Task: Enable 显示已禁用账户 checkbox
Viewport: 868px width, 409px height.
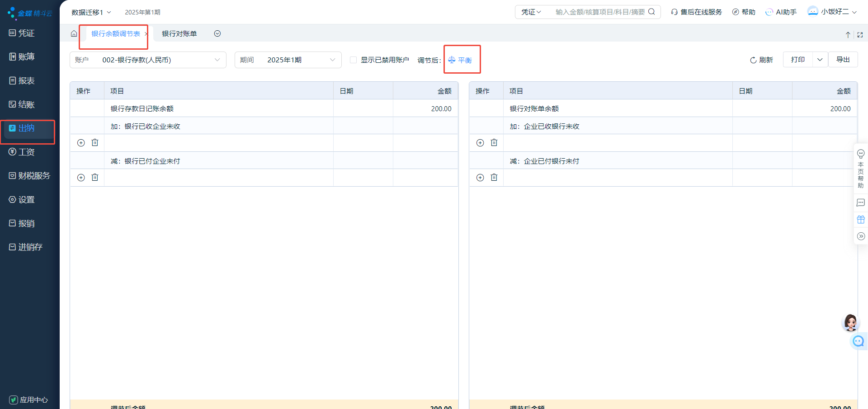Action: tap(354, 60)
